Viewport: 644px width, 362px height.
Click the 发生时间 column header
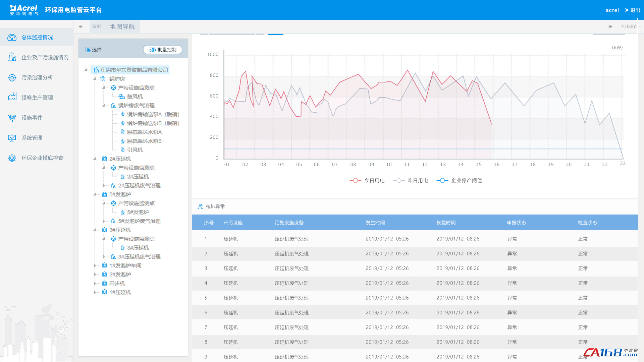375,223
